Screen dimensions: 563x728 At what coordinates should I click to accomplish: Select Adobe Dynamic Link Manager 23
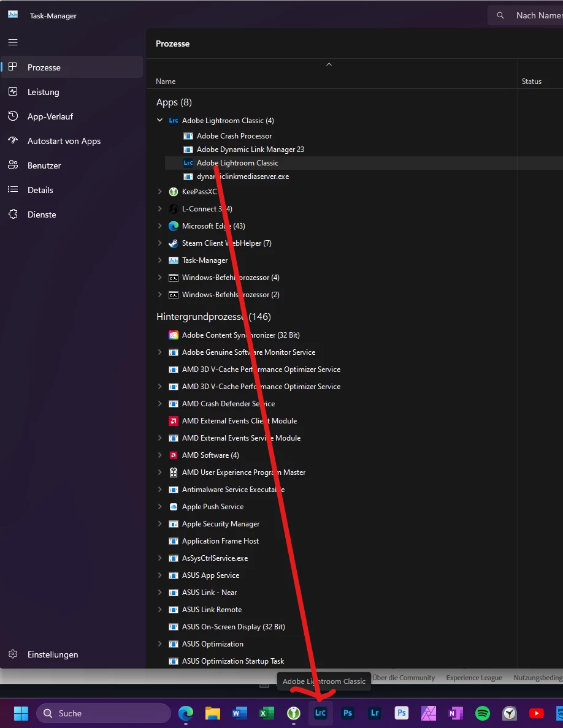[250, 150]
